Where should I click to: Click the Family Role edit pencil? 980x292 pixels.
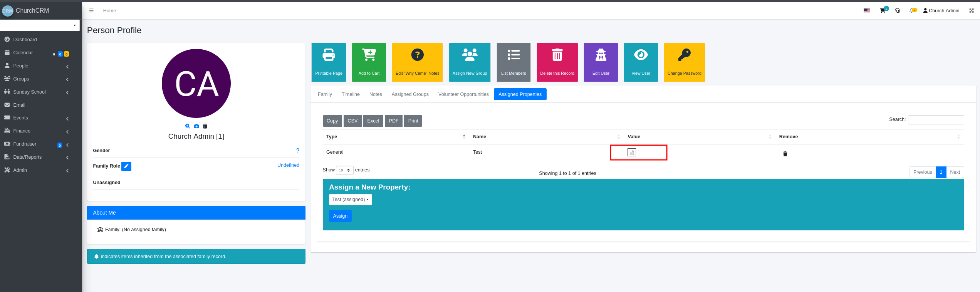click(126, 166)
